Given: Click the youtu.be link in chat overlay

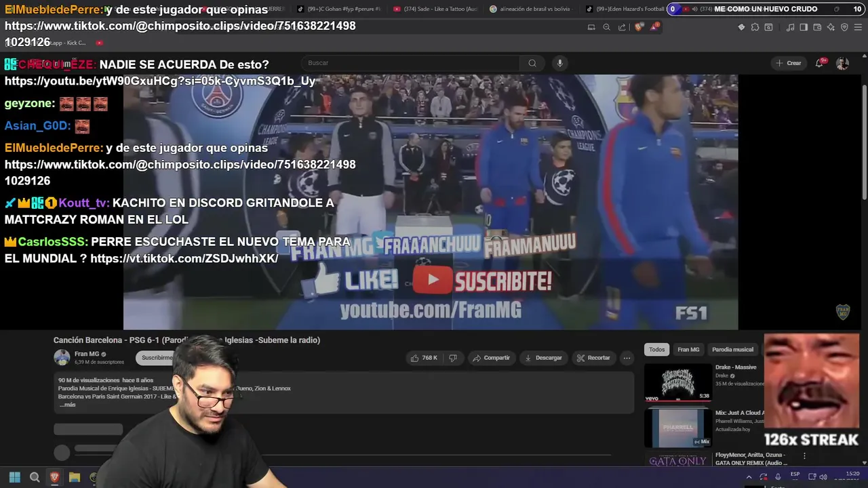Looking at the screenshot, I should tap(160, 81).
